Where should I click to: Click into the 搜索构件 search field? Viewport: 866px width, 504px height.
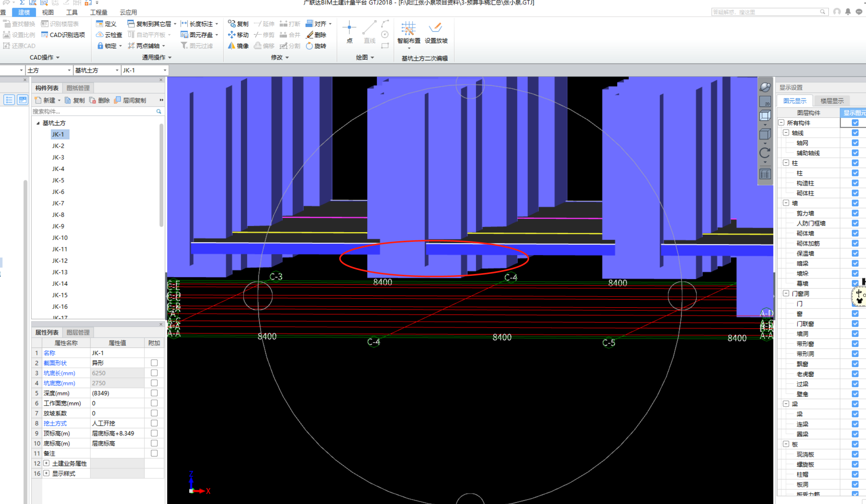(93, 111)
